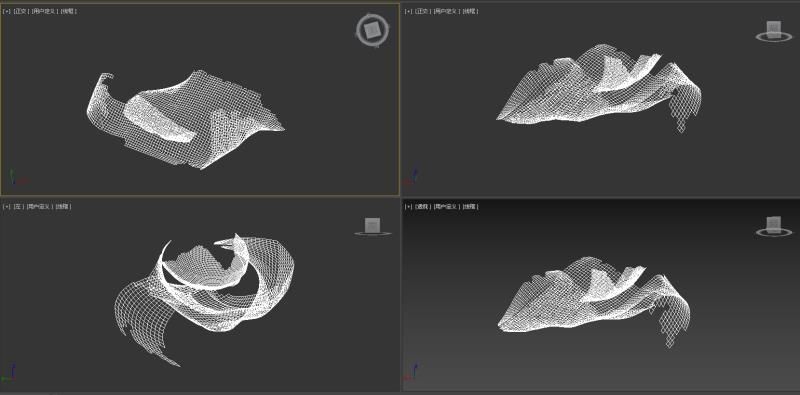The height and width of the screenshot is (395, 800).
Task: Click the axis tripod in the top-right viewport
Action: click(x=411, y=175)
